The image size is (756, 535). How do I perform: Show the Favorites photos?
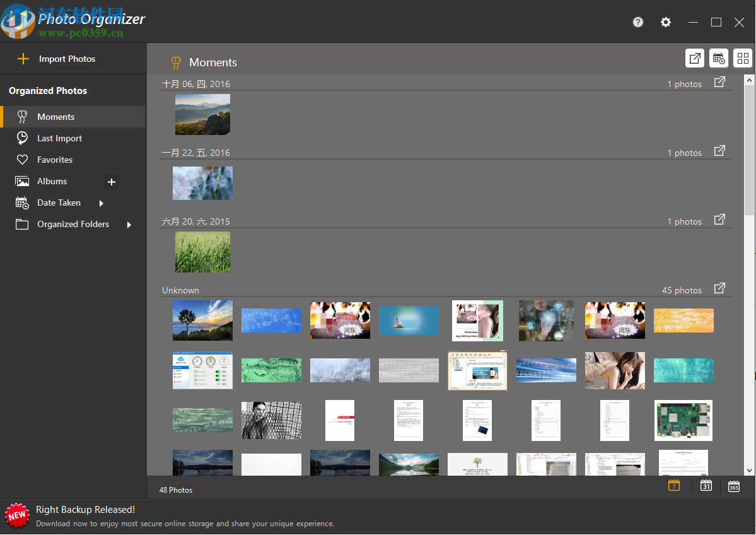point(55,160)
